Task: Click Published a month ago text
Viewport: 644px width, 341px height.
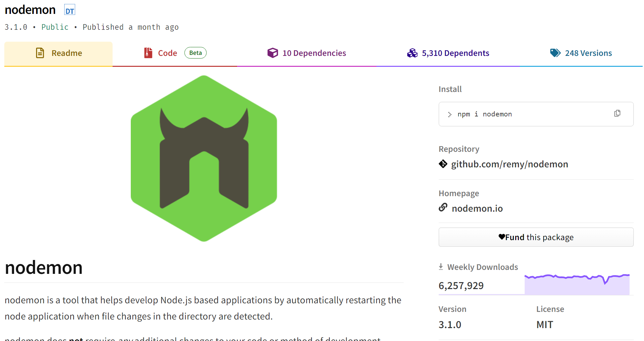Action: tap(130, 27)
